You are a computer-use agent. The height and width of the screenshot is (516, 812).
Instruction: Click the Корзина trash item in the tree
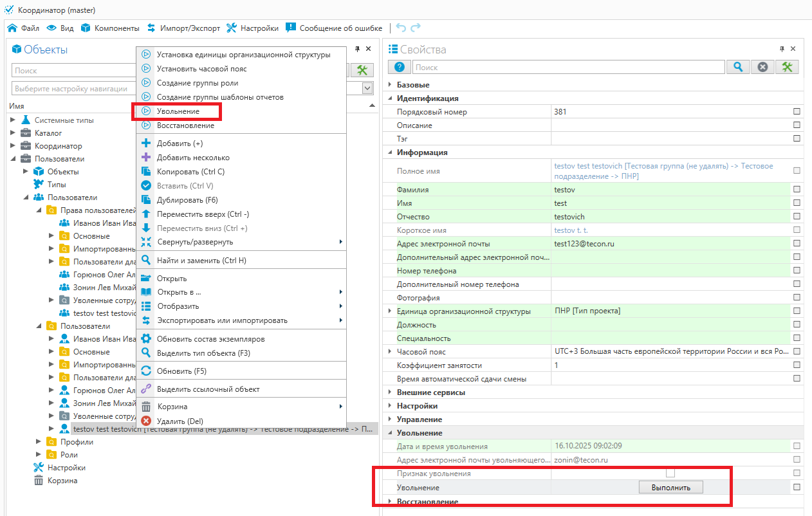point(62,481)
